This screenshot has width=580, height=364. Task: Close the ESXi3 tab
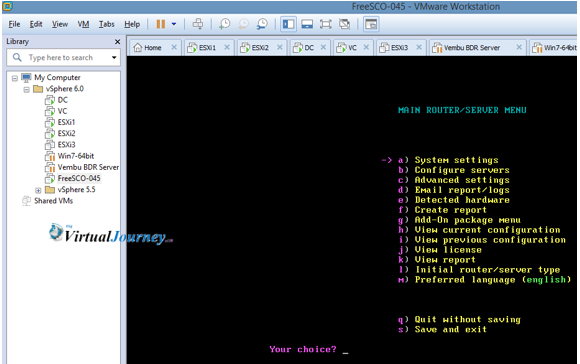pos(419,47)
